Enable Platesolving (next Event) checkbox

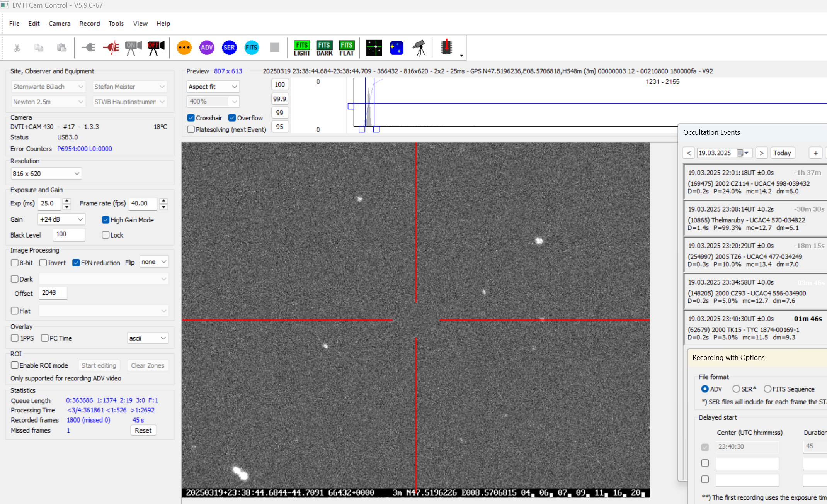coord(191,129)
